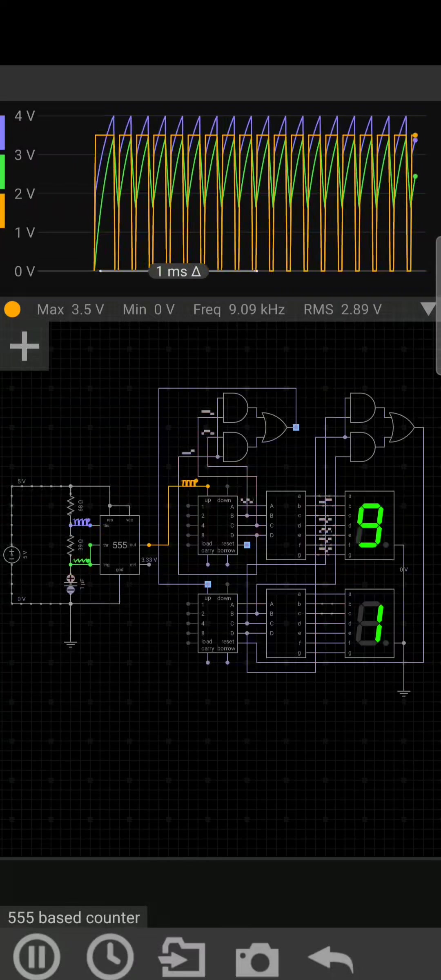
Task: Tap the Freq 9.09 kHz readout
Action: point(239,309)
